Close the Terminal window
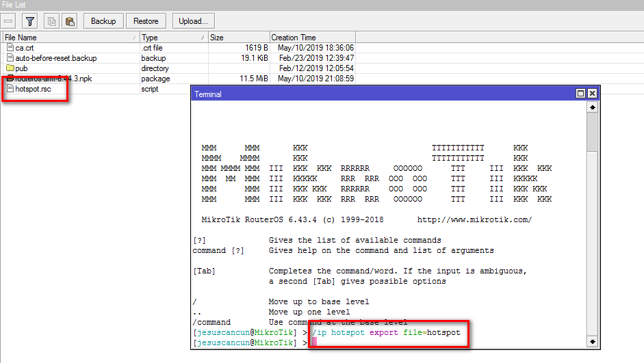This screenshot has height=363, width=644. pyautogui.click(x=593, y=94)
